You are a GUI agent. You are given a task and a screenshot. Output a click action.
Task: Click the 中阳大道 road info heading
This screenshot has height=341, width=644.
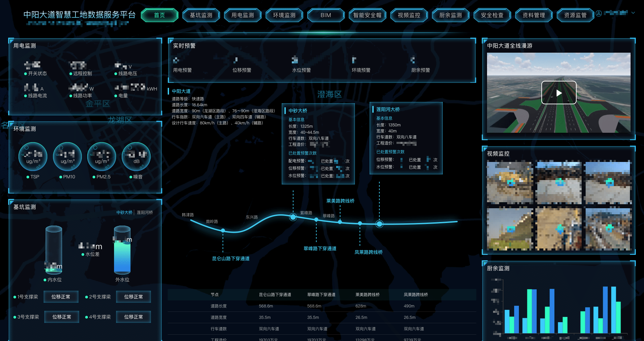pos(181,91)
